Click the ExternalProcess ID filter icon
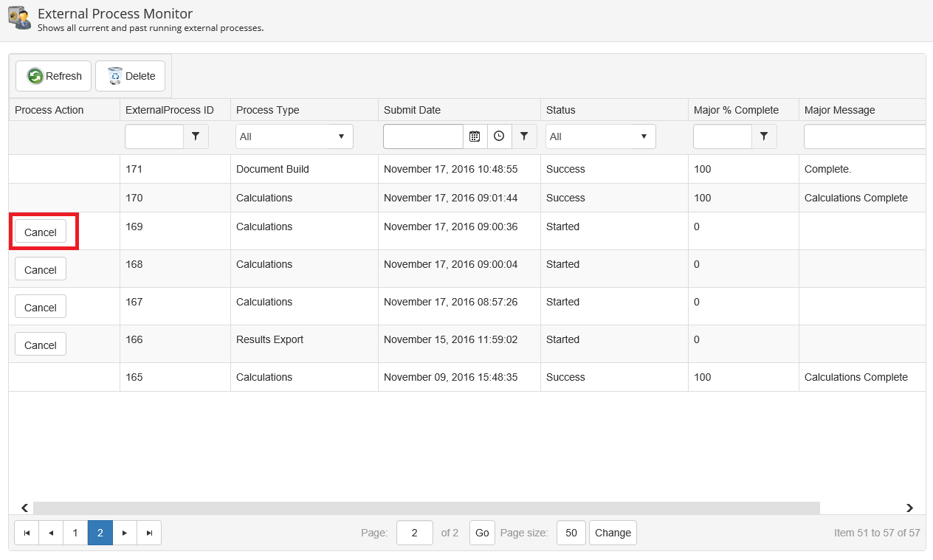This screenshot has width=933, height=560. pyautogui.click(x=196, y=136)
